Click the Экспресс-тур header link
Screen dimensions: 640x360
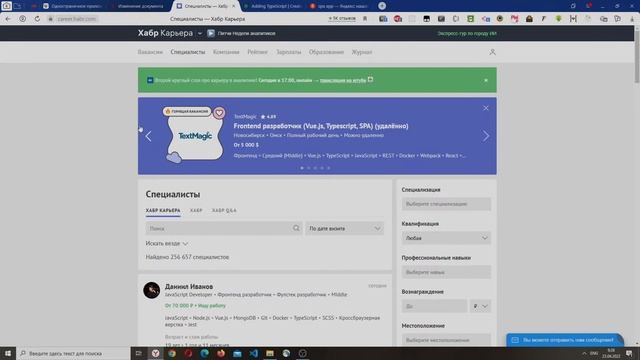coord(467,33)
